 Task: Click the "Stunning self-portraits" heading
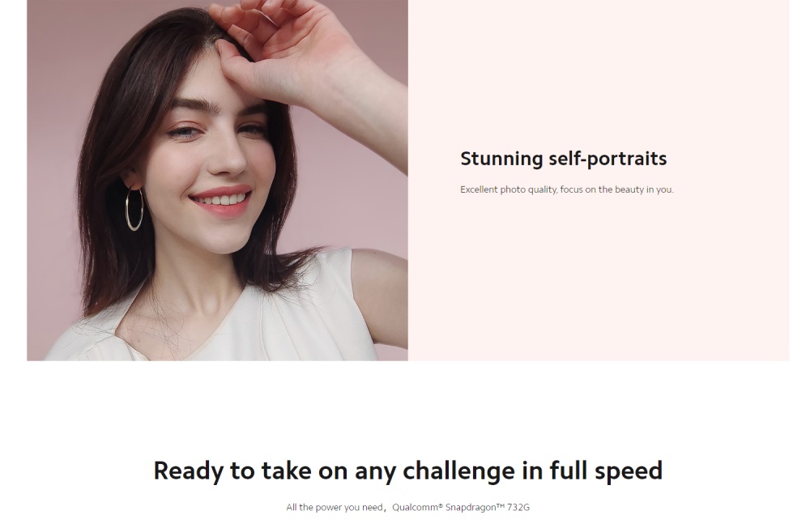(563, 159)
